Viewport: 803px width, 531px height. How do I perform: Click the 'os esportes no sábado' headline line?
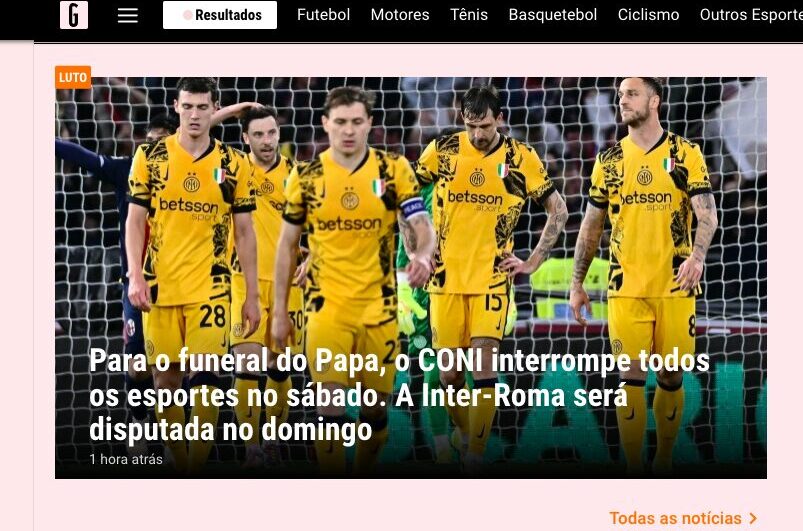click(x=238, y=395)
